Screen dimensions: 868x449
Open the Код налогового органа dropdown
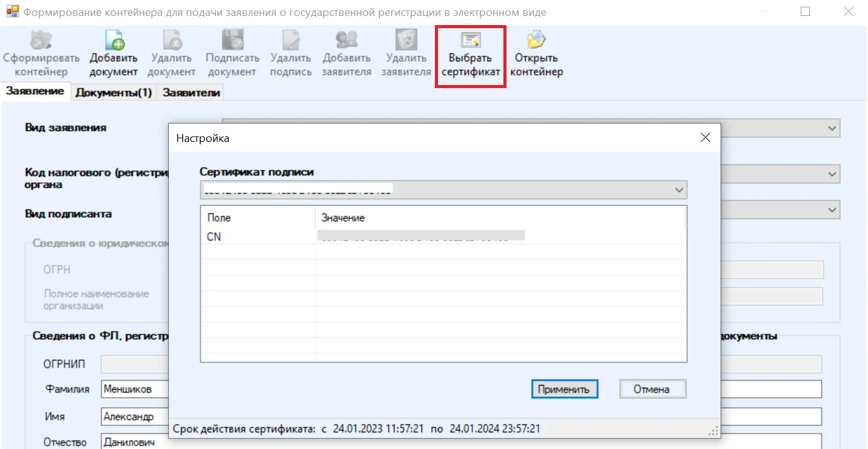831,174
